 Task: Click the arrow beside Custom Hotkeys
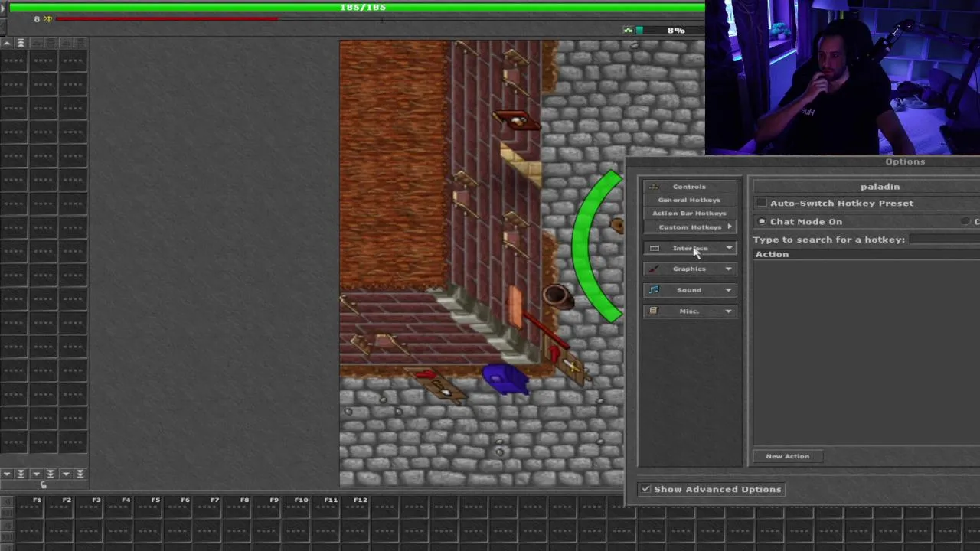point(729,227)
